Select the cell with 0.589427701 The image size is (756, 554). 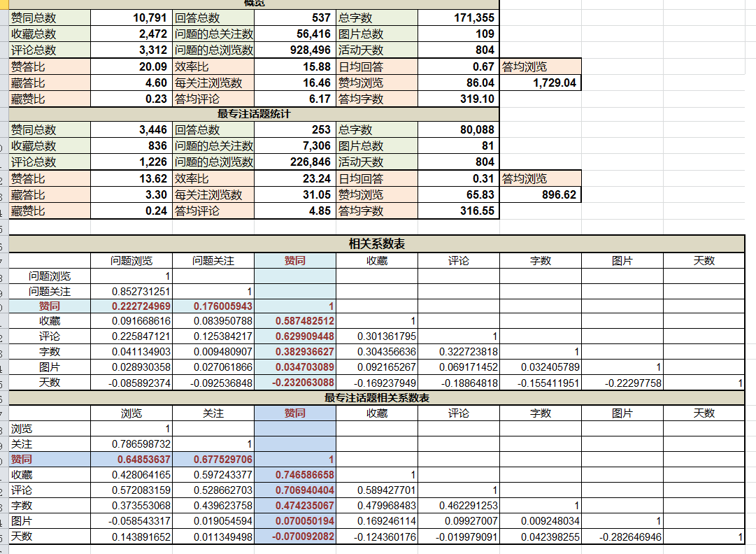(x=376, y=490)
